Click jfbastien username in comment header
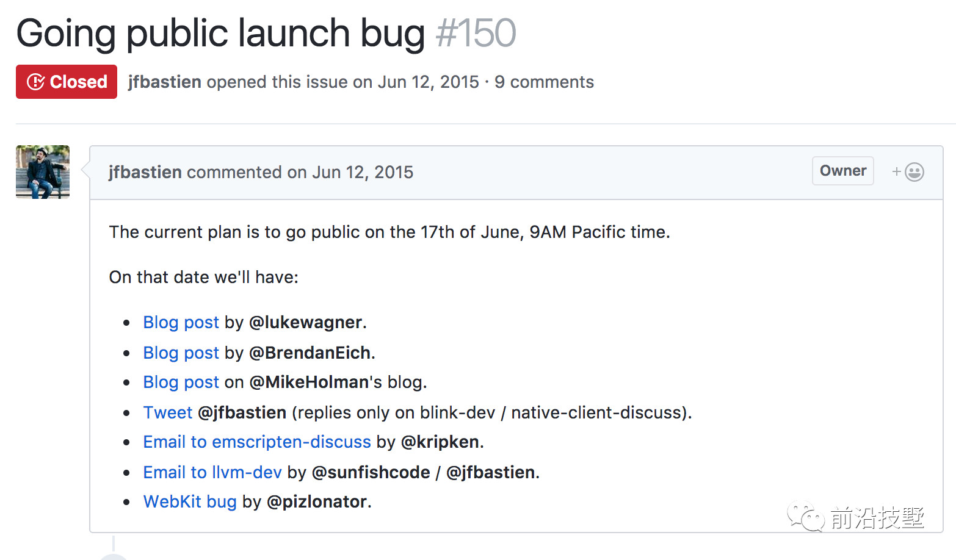 tap(145, 172)
